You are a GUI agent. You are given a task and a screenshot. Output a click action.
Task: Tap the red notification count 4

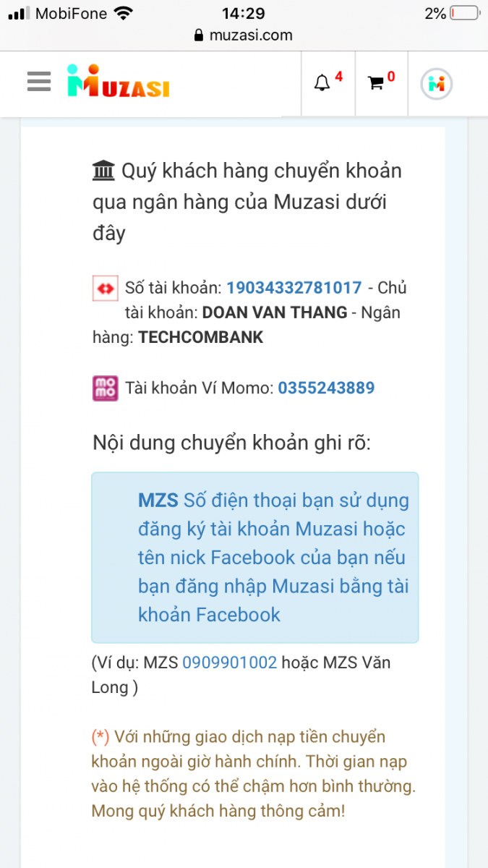click(x=339, y=76)
